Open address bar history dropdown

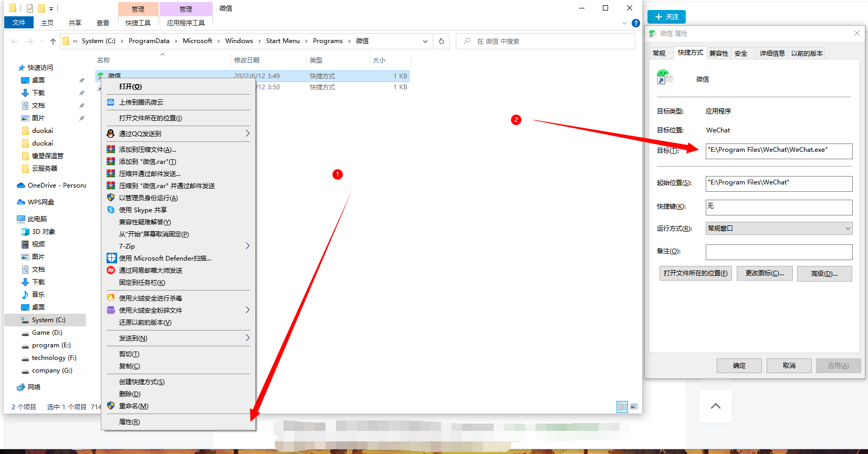425,41
